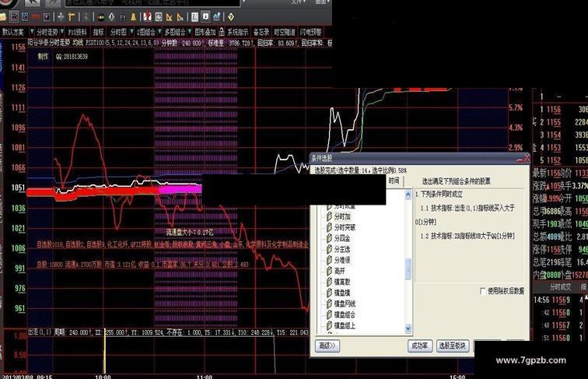
Task: Click the yellow diamond question mark icon
Action: point(231,17)
